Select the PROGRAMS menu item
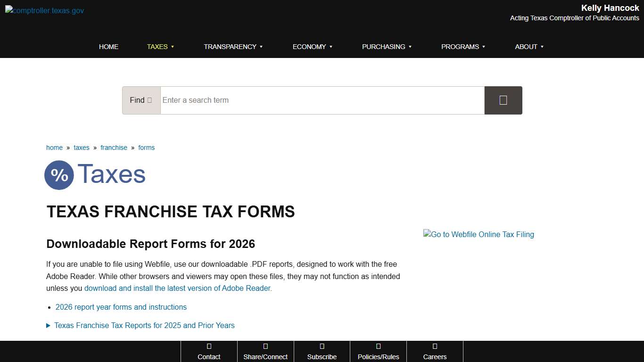 tap(463, 47)
